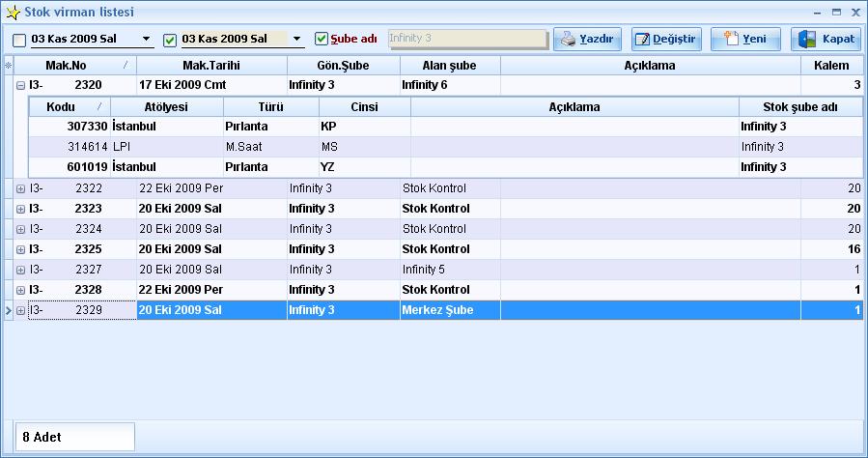
Task: Open the second date dropdown arrow
Action: click(x=296, y=39)
